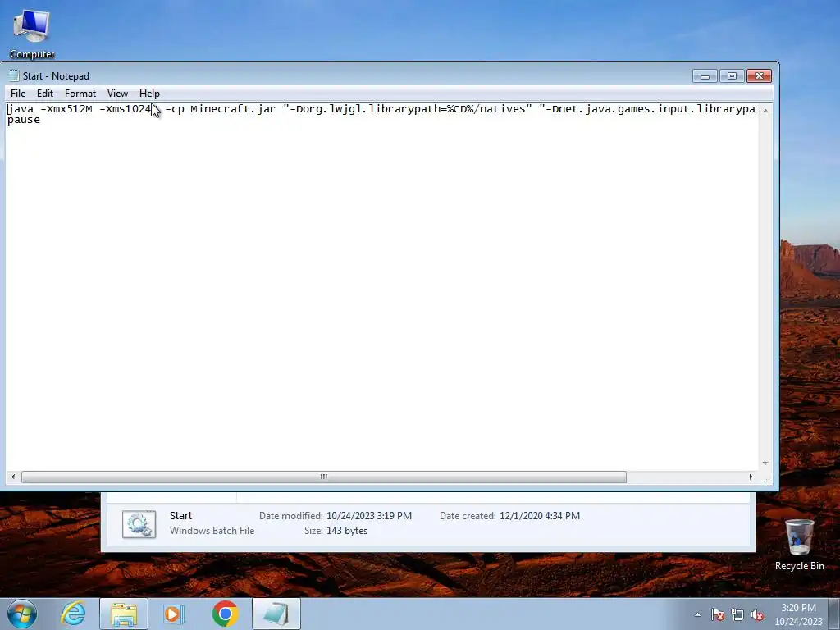Viewport: 840px width, 630px height.
Task: Click the horizontal scrollbar right arrow
Action: click(x=751, y=477)
